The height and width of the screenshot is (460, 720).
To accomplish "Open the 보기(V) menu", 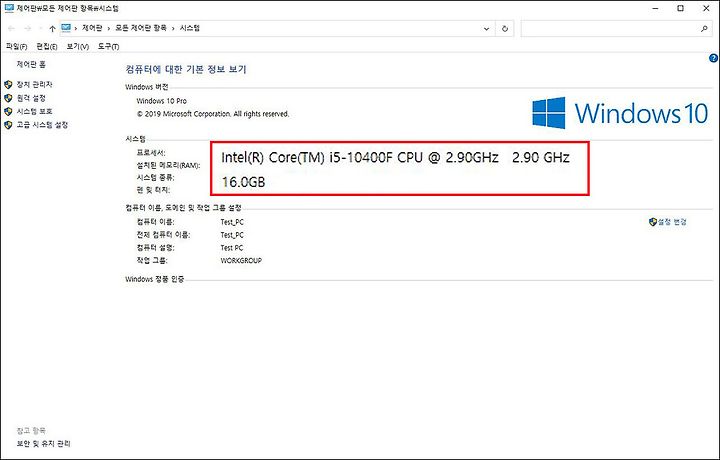I will tap(78, 46).
